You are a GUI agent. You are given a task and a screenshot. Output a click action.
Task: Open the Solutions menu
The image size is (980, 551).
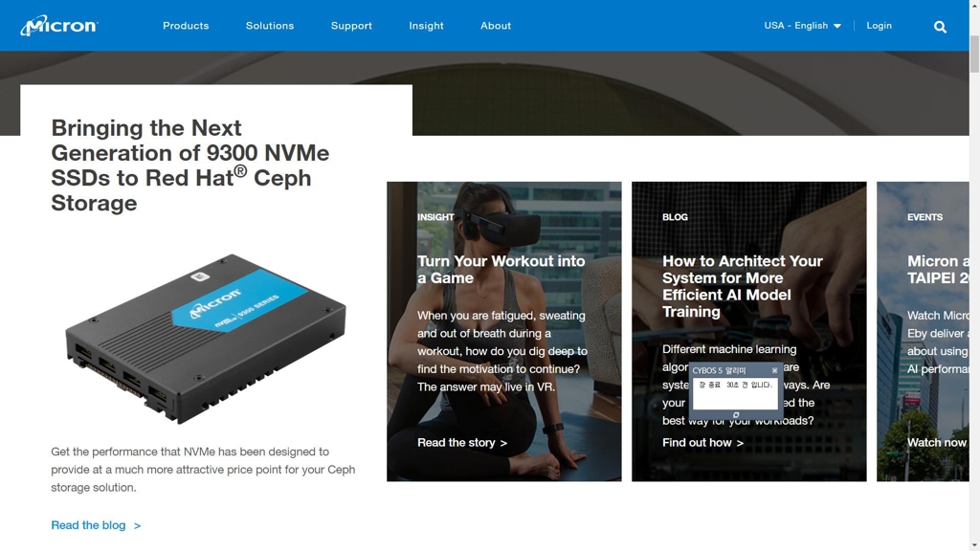(269, 26)
